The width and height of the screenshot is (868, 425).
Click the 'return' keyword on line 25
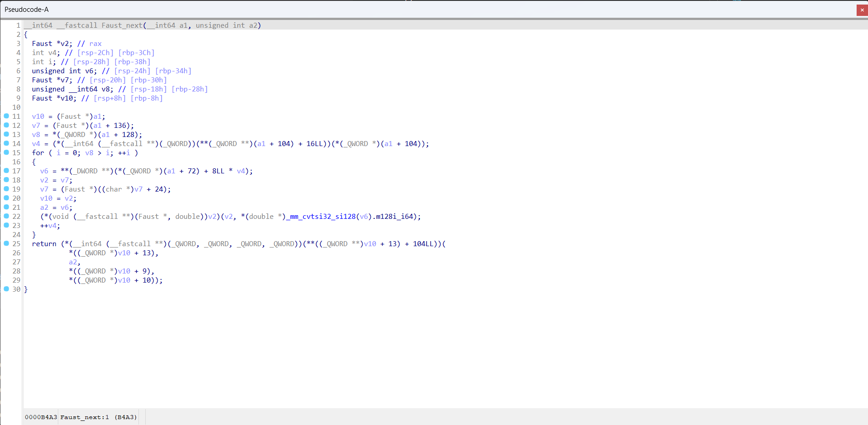pos(44,244)
